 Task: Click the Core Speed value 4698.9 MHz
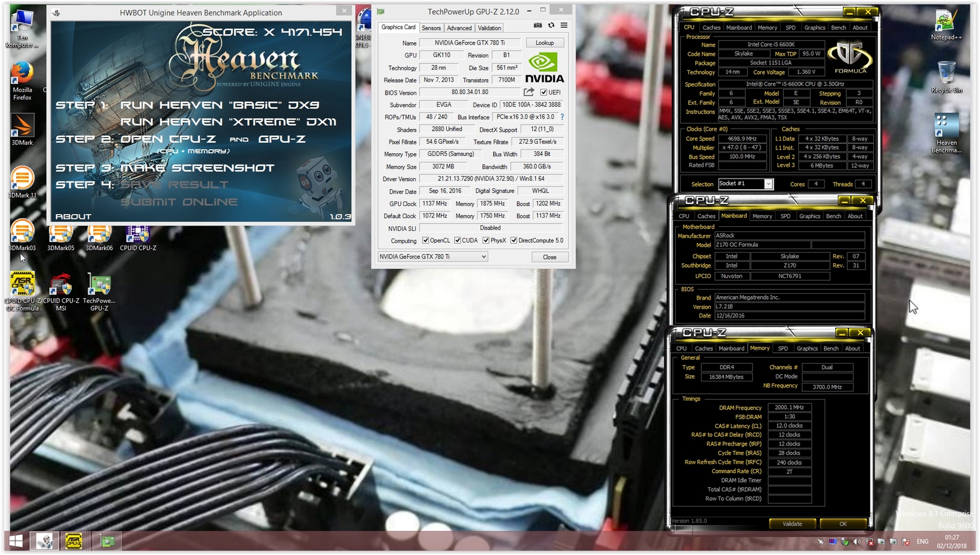point(742,139)
